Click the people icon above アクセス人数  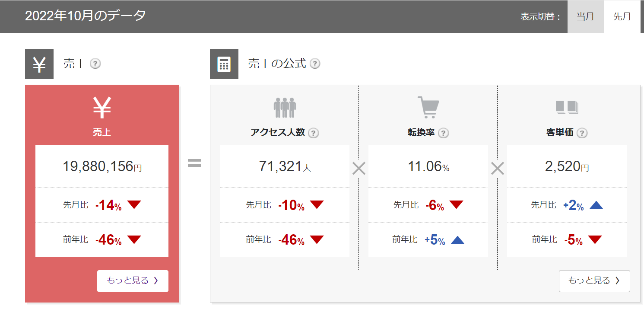[285, 108]
